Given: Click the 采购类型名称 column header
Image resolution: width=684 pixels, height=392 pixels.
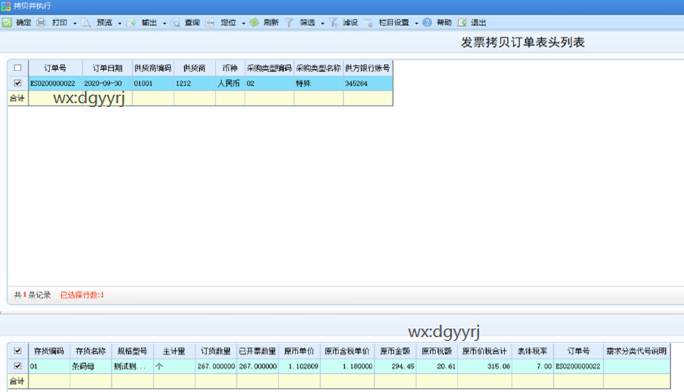Looking at the screenshot, I should point(318,68).
